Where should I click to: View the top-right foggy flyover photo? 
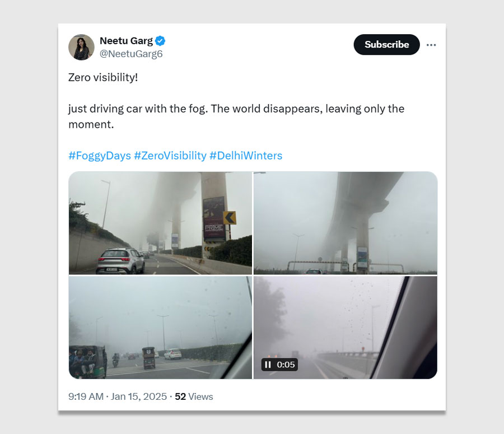coord(345,223)
